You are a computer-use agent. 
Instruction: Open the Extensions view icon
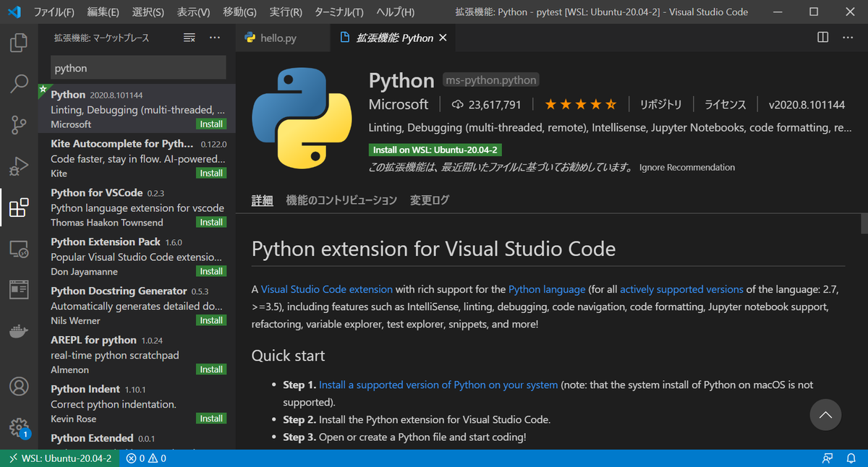coord(19,208)
